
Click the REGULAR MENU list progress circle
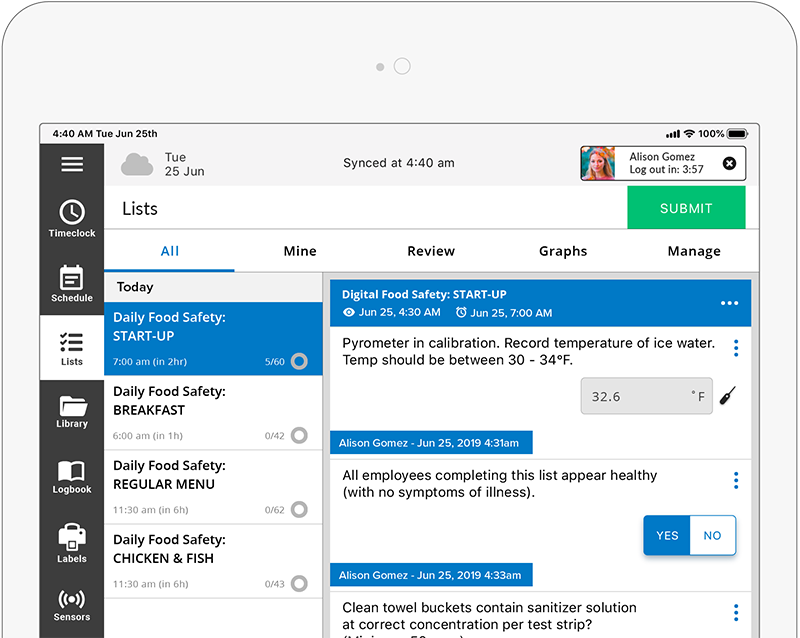pos(299,509)
